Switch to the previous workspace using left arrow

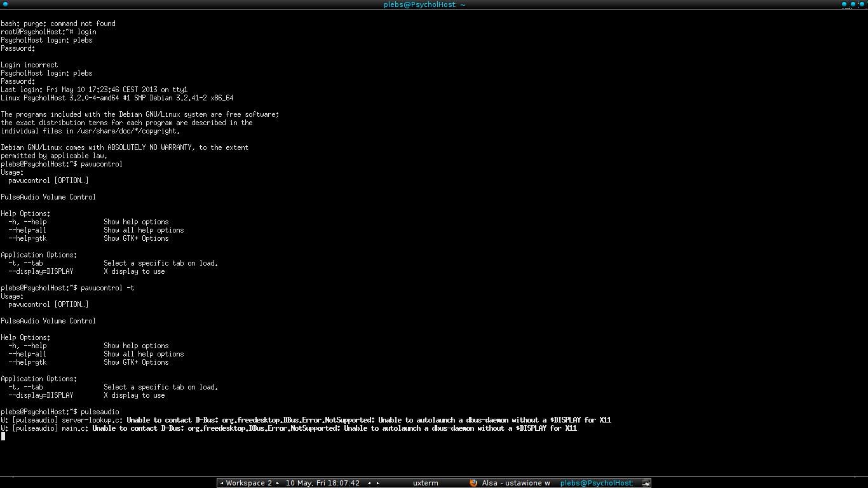221,483
